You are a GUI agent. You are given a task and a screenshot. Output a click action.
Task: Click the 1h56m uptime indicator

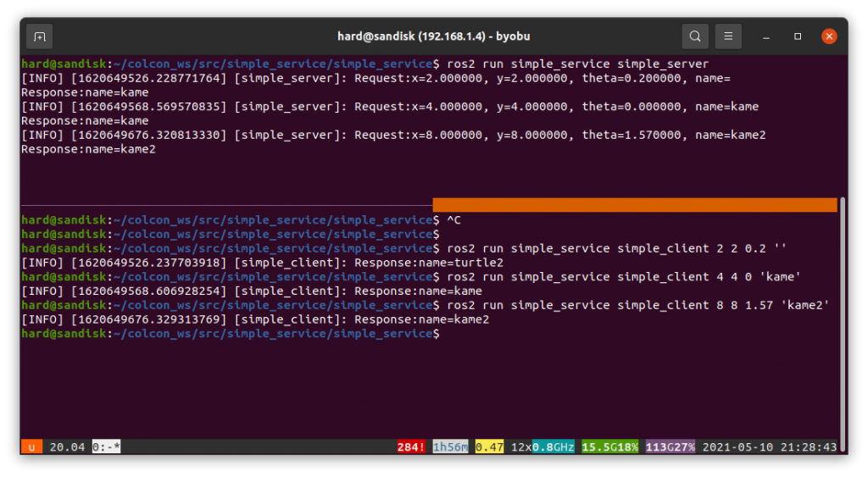coord(450,446)
